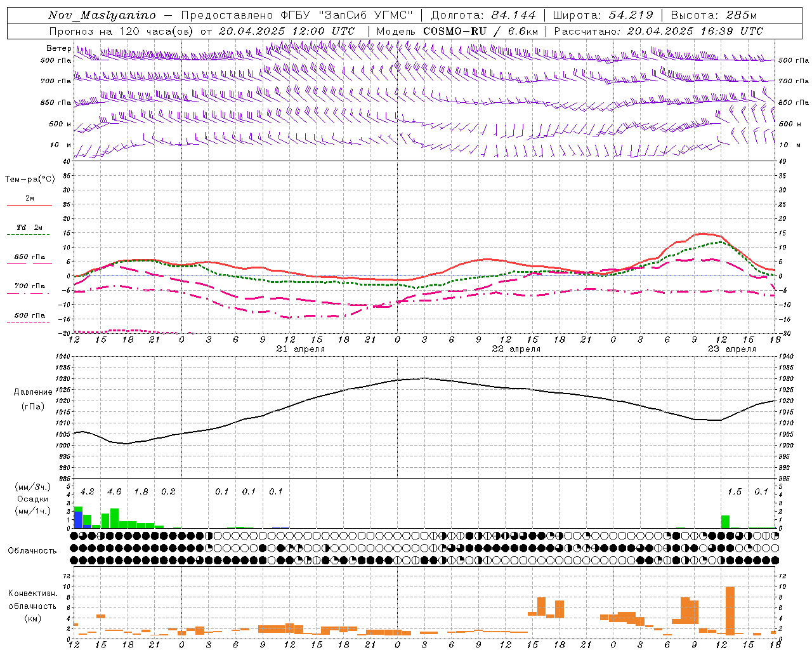
Task: Click the Широта: 54.219 latitude value
Action: [x=603, y=15]
